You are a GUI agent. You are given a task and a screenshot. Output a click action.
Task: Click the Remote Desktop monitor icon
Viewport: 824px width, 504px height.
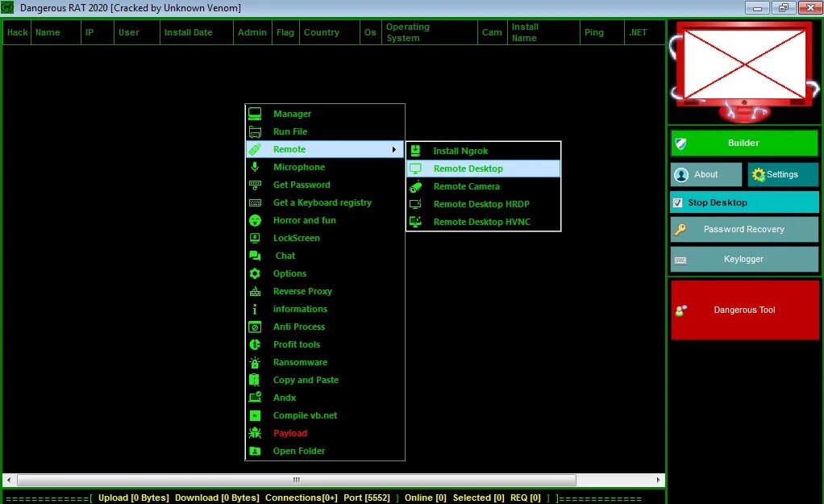point(415,169)
